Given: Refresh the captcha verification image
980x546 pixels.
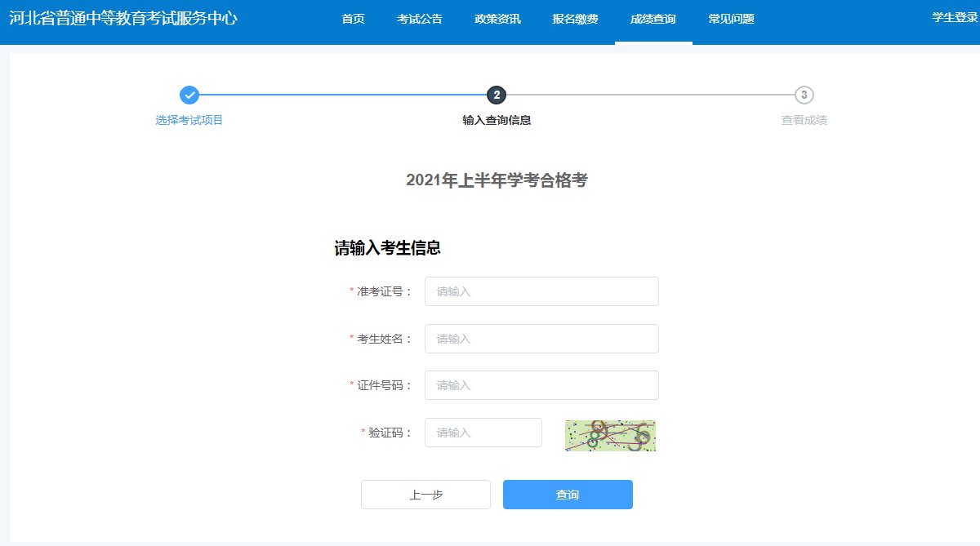Looking at the screenshot, I should click(x=610, y=436).
